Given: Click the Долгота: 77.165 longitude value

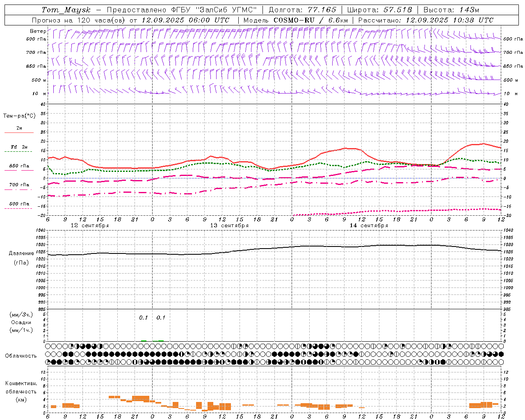Looking at the screenshot, I should point(302,10).
